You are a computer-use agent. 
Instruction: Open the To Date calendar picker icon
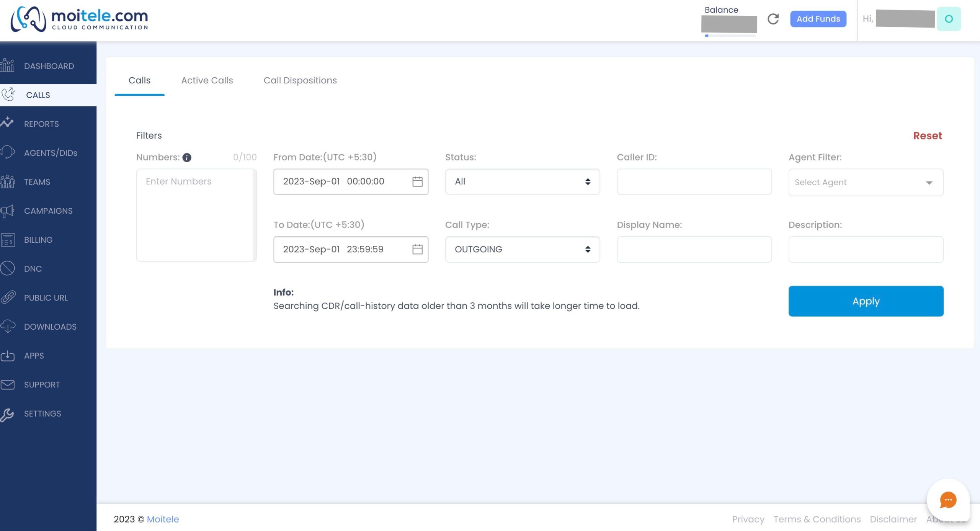417,249
